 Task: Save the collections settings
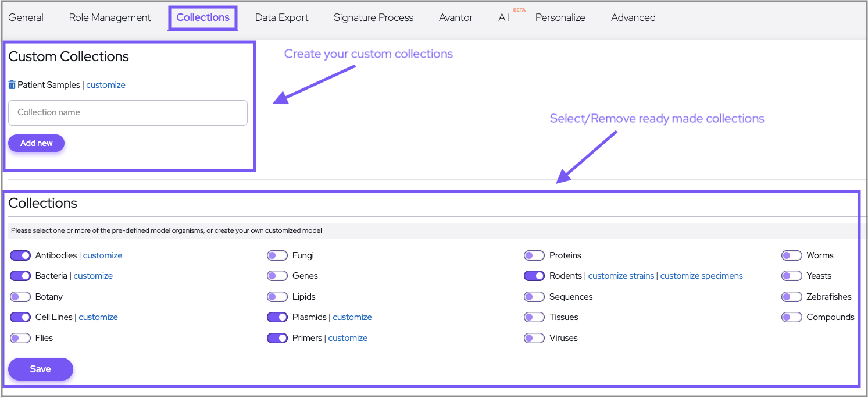(x=40, y=369)
